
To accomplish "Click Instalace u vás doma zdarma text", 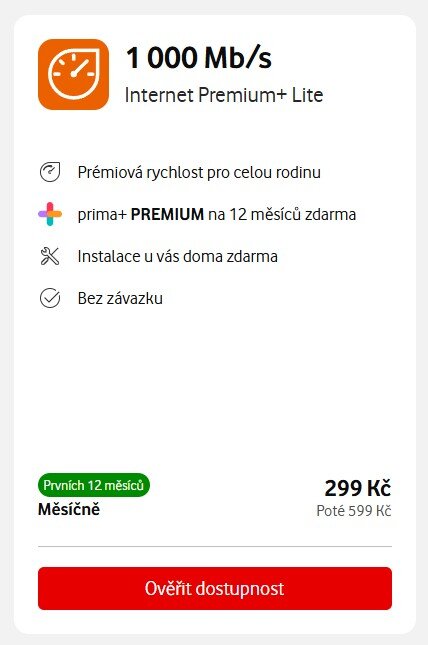I will pyautogui.click(x=178, y=256).
